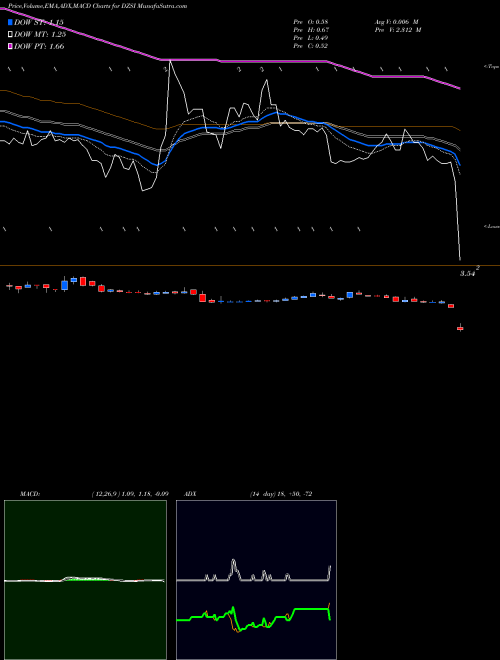Click the 'Pre L: 0.49' value
Screen dimensions: 500x660
click(311, 38)
